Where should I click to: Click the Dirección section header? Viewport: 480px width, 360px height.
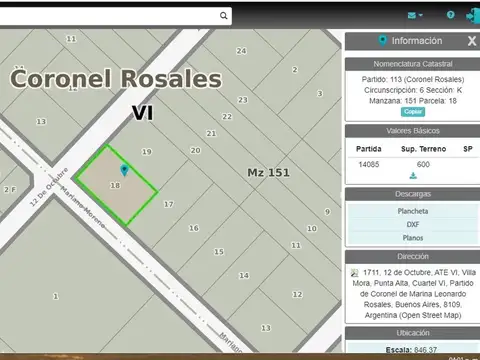pyautogui.click(x=413, y=256)
